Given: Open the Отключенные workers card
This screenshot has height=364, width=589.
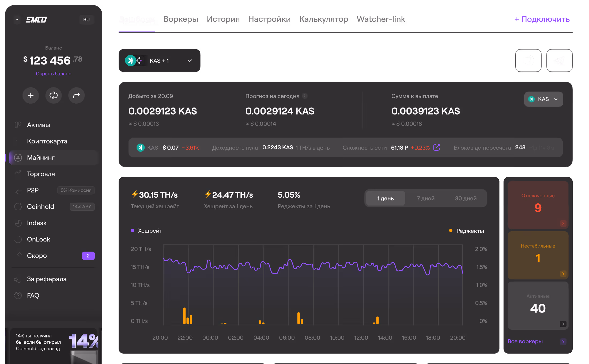Looking at the screenshot, I should coord(538,205).
